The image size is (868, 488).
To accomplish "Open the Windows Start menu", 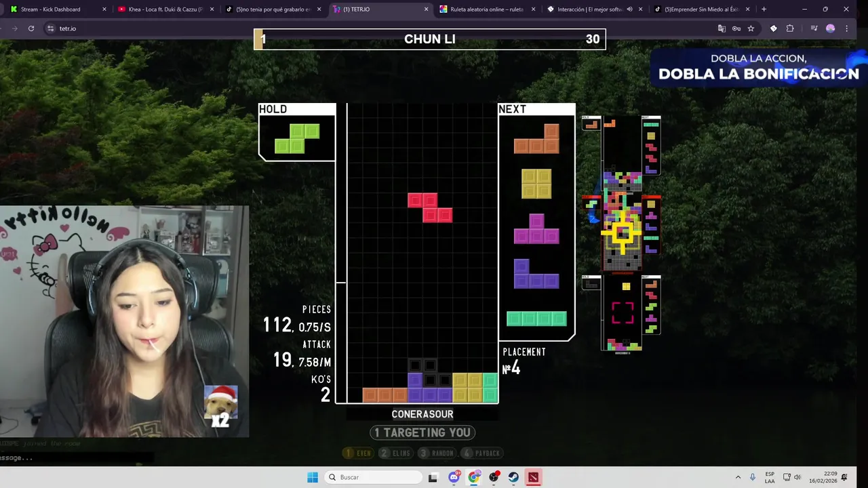I will [313, 477].
